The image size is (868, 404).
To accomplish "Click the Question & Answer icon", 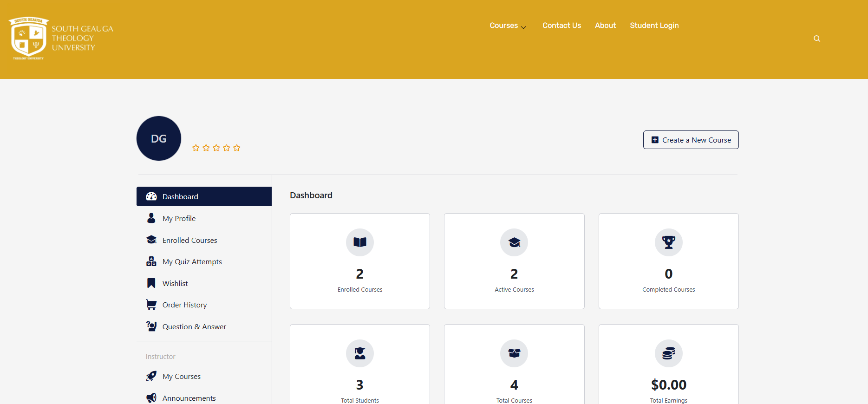I will tap(151, 326).
